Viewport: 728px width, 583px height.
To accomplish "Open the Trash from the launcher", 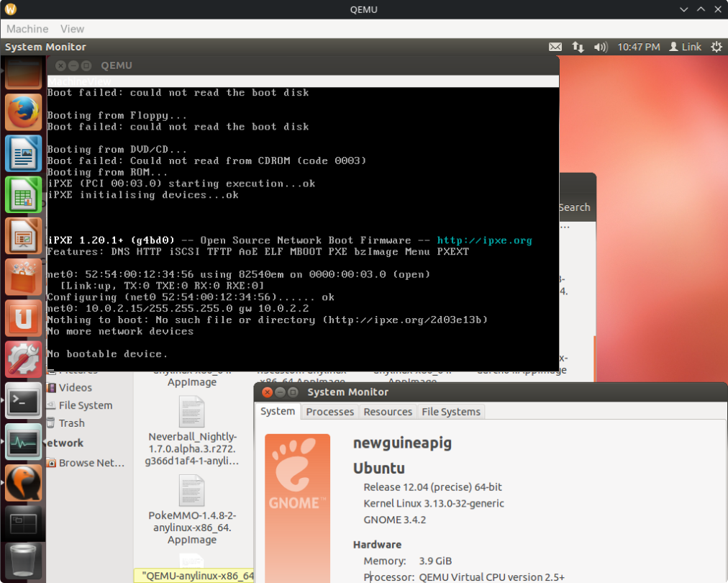I will 23,561.
